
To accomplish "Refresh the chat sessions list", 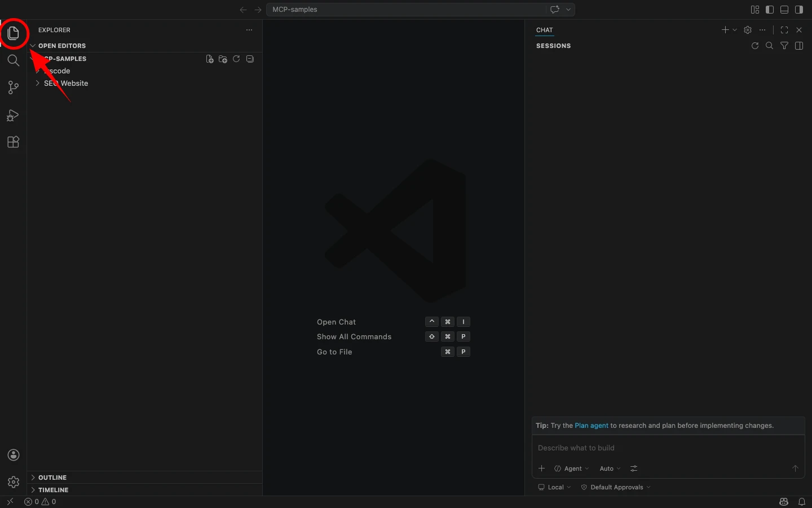I will click(755, 46).
